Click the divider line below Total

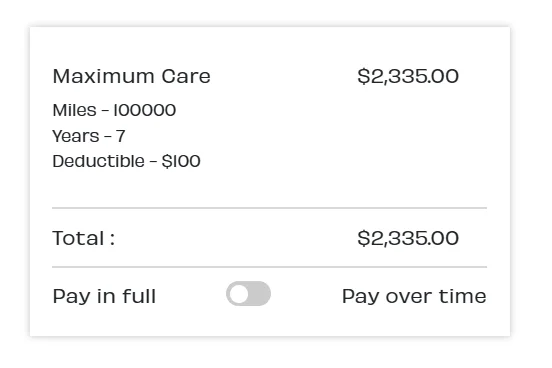(x=270, y=267)
